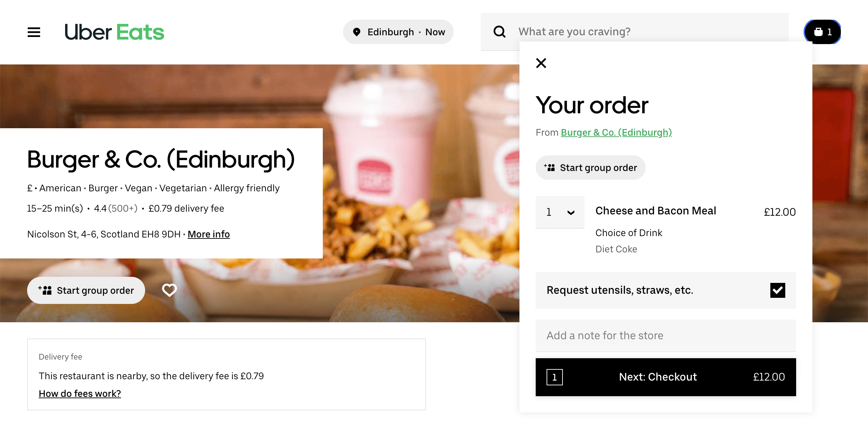The width and height of the screenshot is (868, 424).
Task: Click the location pin icon for Edinburgh
Action: point(357,32)
